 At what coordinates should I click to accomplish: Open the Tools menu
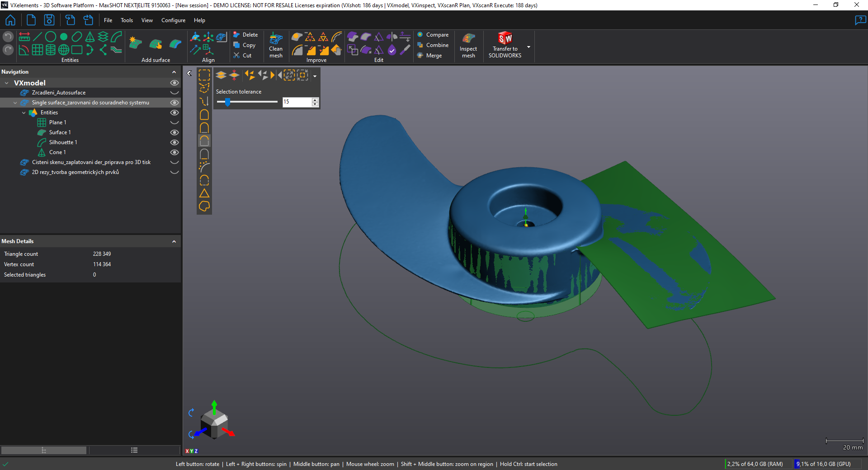127,20
